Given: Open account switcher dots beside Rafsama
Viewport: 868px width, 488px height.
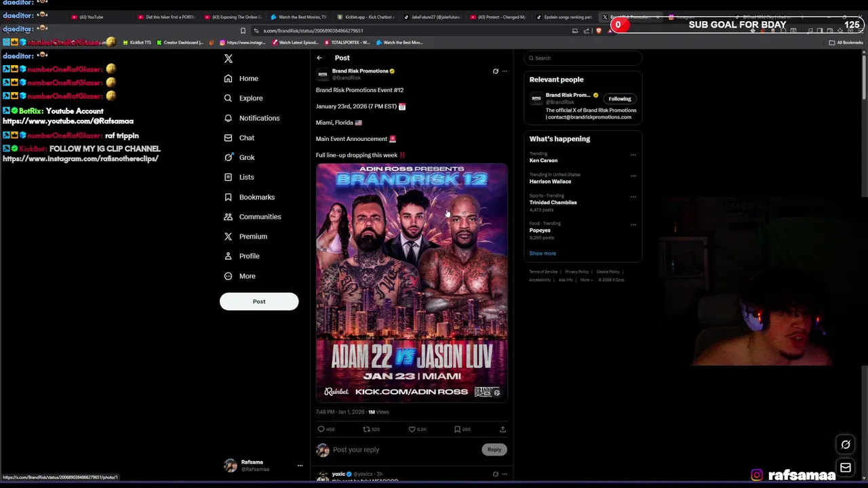Looking at the screenshot, I should click(x=300, y=466).
